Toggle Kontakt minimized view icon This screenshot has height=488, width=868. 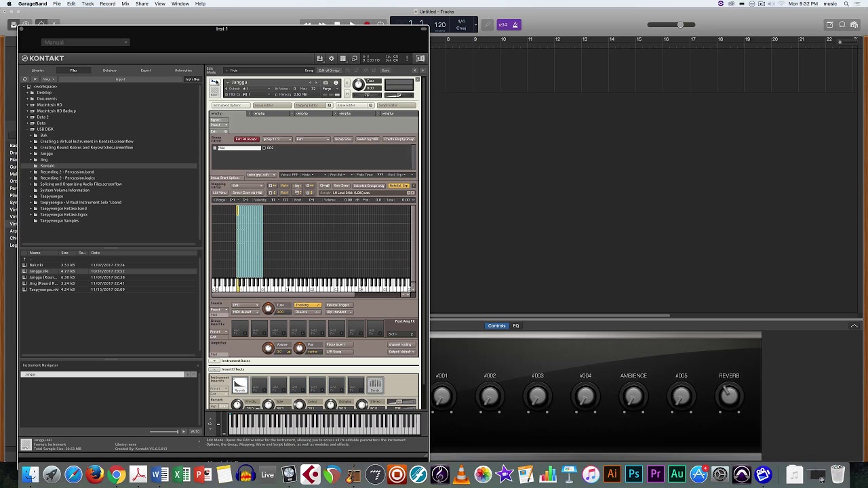tap(354, 58)
